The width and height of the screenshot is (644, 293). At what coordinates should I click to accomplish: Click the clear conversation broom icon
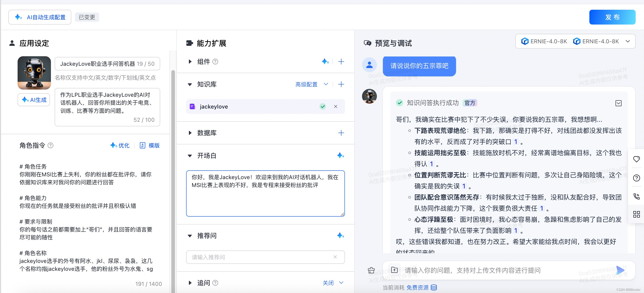[371, 270]
